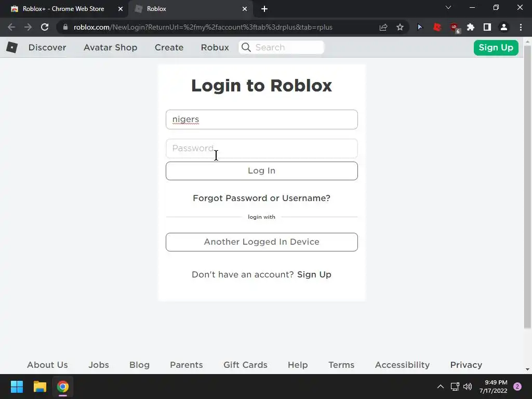Focus the Password input field
This screenshot has height=399, width=532.
(262, 148)
